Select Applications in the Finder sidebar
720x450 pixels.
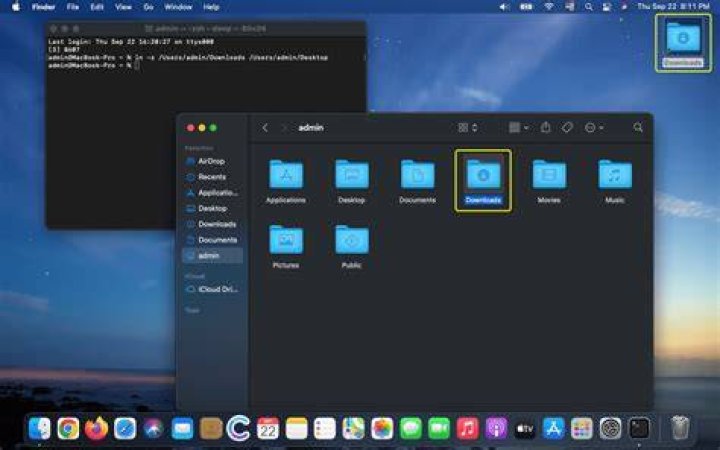tap(213, 193)
